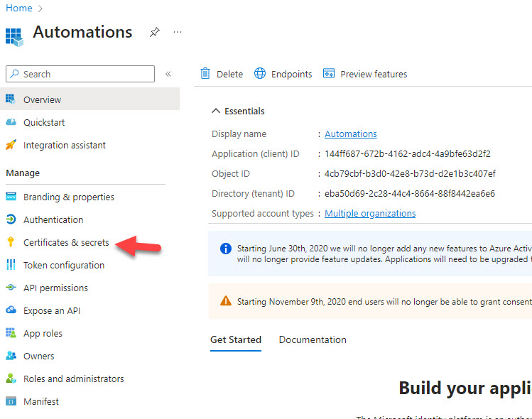Click the sidebar Search input field
The width and height of the screenshot is (532, 419).
tap(85, 74)
